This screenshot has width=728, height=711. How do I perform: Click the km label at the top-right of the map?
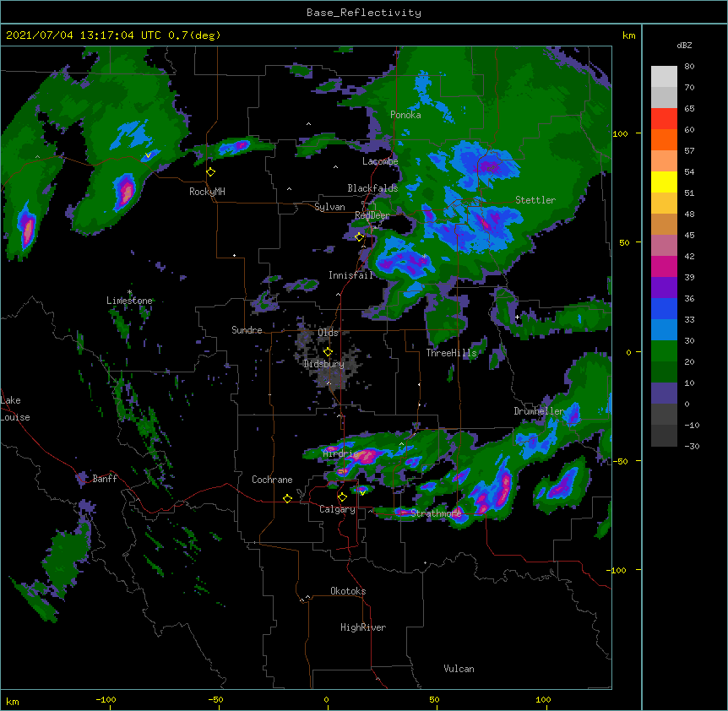click(x=628, y=35)
